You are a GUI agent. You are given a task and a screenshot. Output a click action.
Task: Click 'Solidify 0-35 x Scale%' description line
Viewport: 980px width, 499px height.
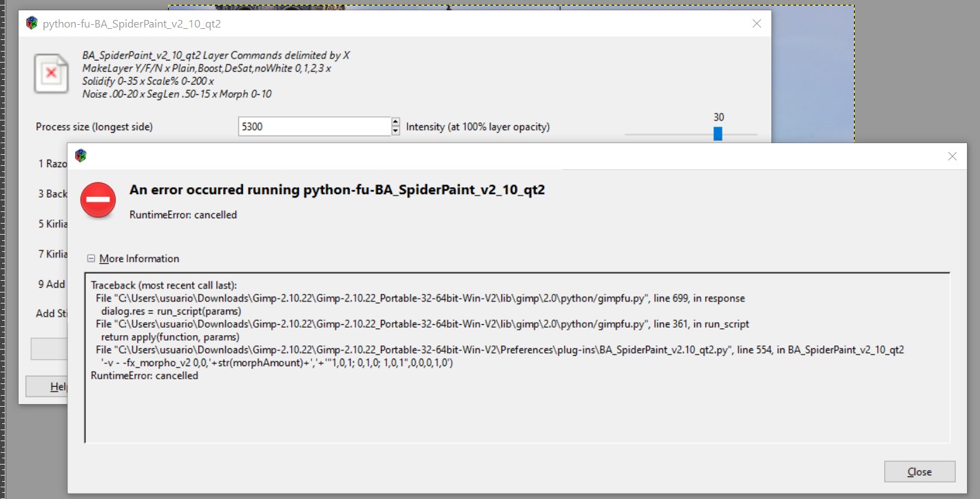[148, 81]
